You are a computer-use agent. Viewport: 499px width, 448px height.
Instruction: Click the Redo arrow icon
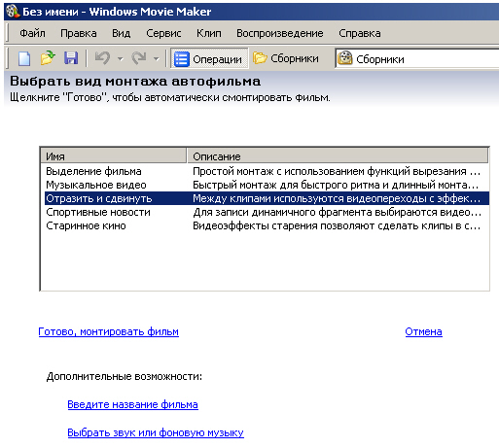[139, 58]
